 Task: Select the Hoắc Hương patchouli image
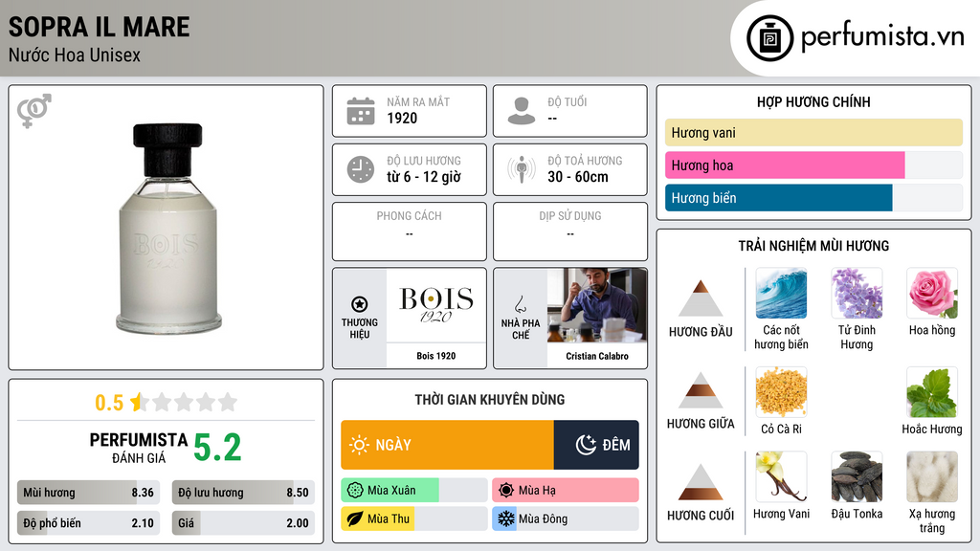click(x=932, y=391)
